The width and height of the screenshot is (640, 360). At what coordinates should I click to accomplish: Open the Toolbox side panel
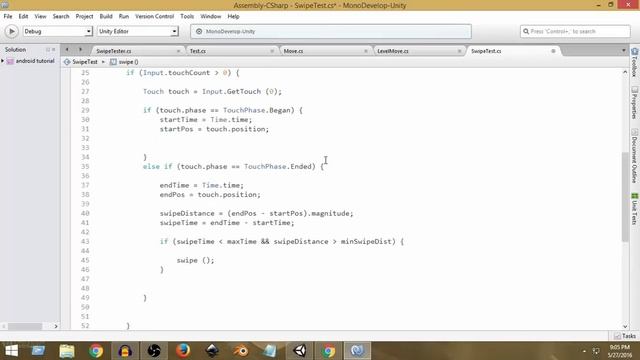(635, 62)
